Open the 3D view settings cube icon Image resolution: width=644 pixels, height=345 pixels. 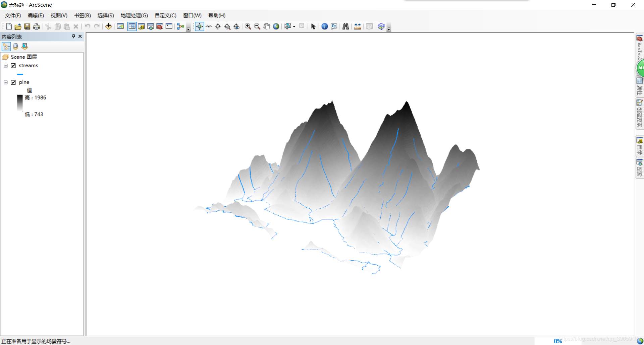coord(381,26)
